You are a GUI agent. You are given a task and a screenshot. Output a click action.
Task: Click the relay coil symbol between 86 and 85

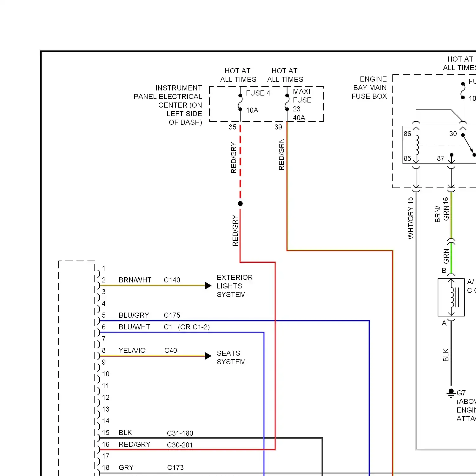coord(416,145)
